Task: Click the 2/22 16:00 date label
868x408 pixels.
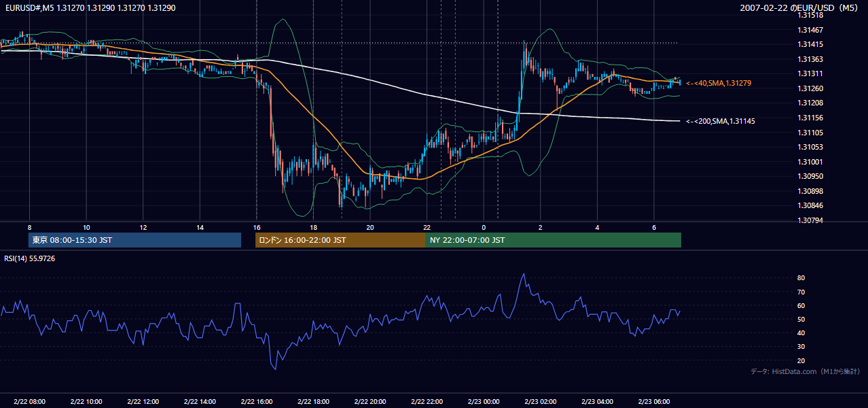Action: 256,401
